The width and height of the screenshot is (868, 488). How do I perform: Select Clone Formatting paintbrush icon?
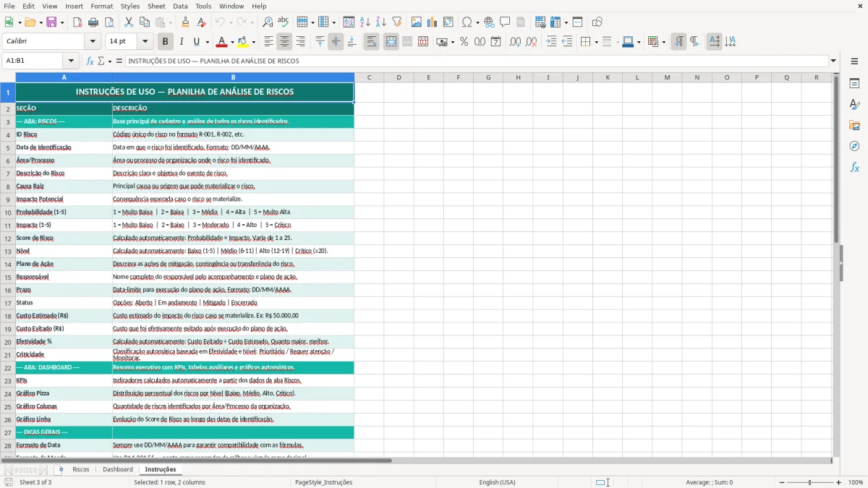coord(186,22)
